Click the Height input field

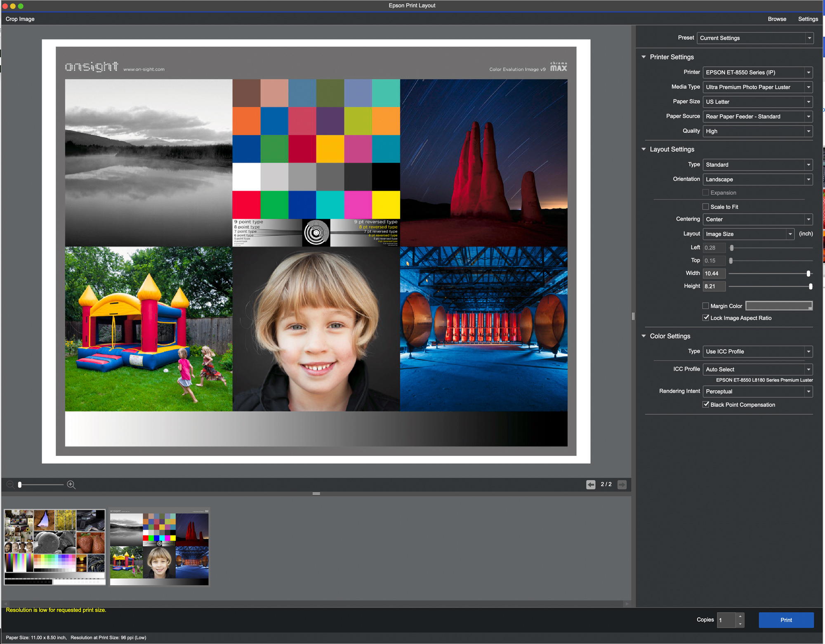(x=714, y=286)
